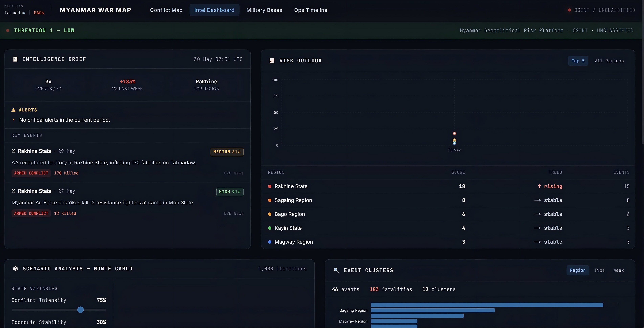Click the Alerts warning triangle icon
The height and width of the screenshot is (328, 644).
pos(14,110)
